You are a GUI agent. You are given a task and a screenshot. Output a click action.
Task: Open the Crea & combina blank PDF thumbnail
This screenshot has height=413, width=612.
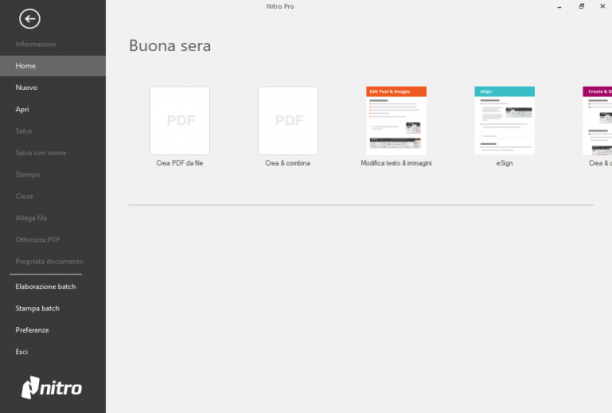coord(288,121)
